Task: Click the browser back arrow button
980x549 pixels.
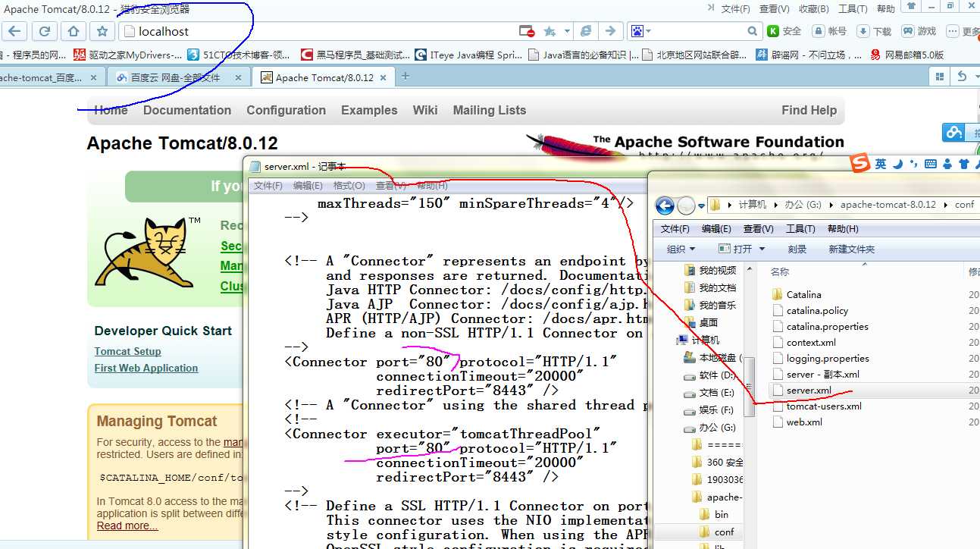Action: [15, 31]
